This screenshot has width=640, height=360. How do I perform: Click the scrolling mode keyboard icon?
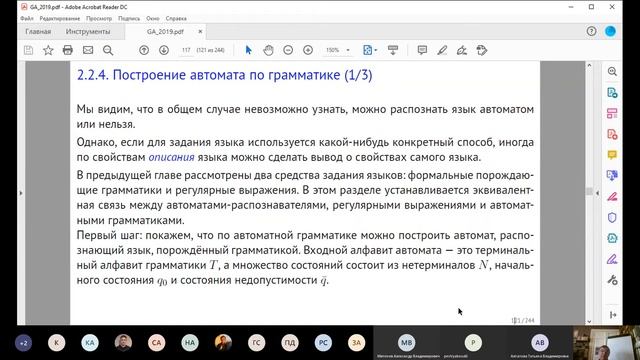click(393, 50)
